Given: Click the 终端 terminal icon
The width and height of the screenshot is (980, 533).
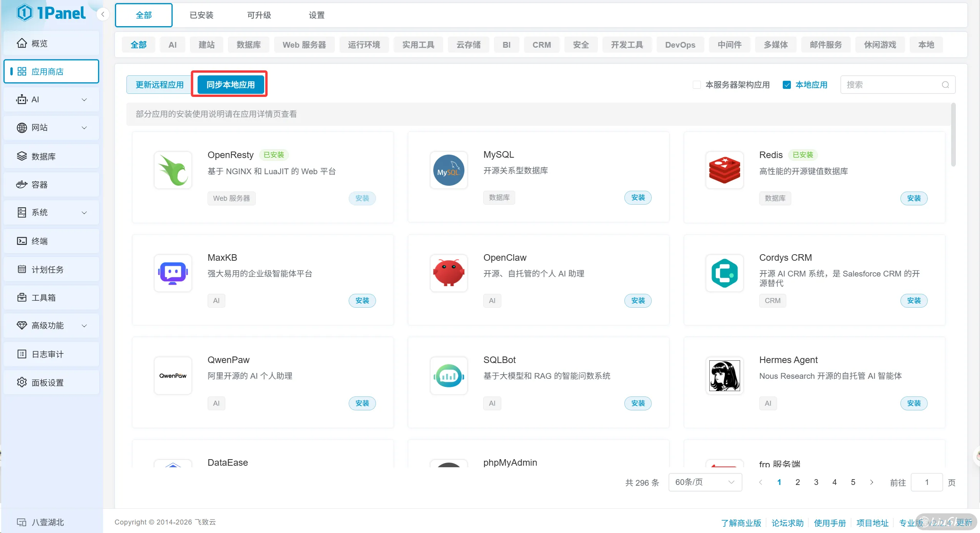Looking at the screenshot, I should 22,241.
